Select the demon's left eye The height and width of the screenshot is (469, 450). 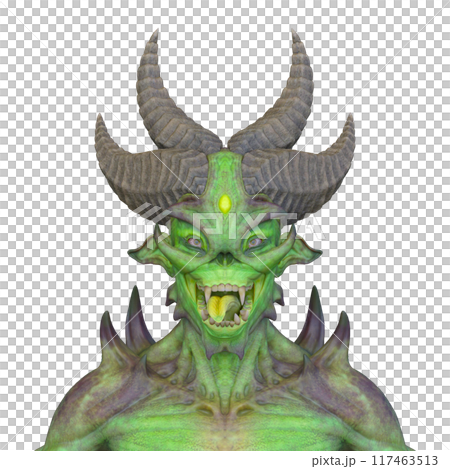[x=195, y=242]
